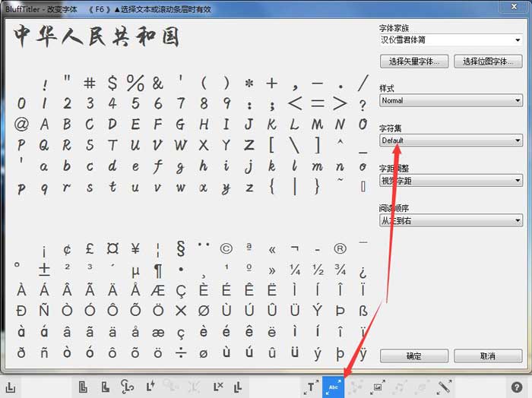
Task: Click the layer icon with lightning bolt
Action: pos(150,386)
